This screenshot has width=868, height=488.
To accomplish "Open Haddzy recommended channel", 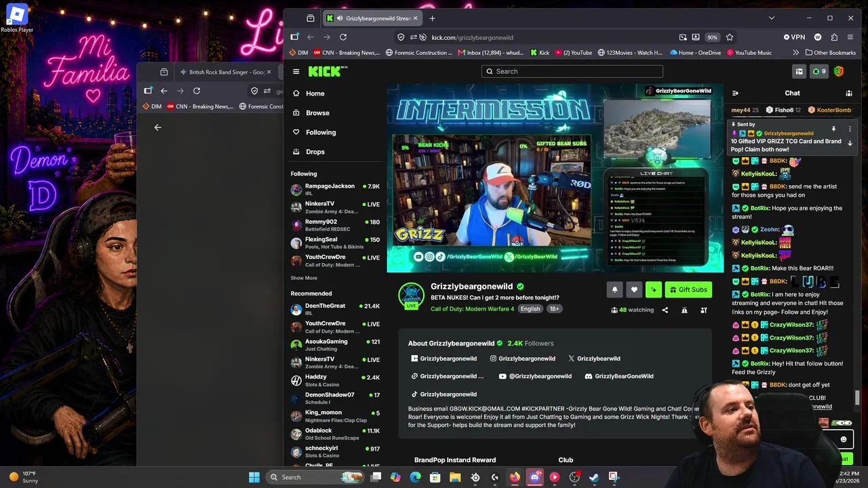I will click(335, 380).
